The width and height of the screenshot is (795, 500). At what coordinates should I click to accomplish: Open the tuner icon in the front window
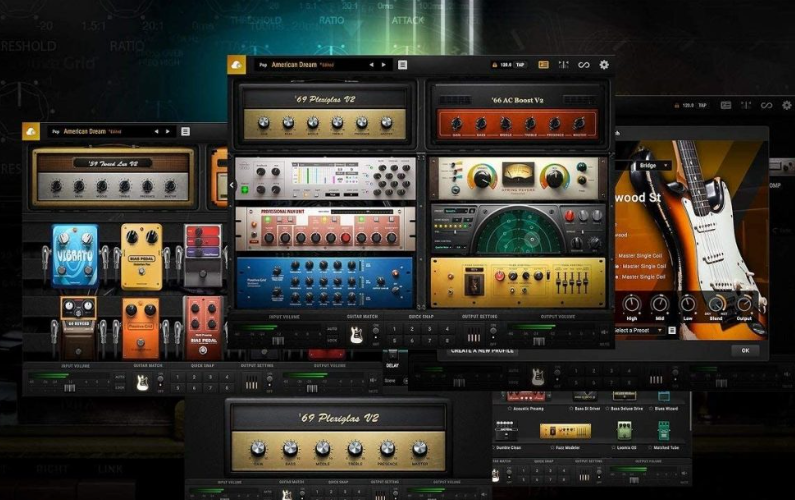click(x=563, y=65)
